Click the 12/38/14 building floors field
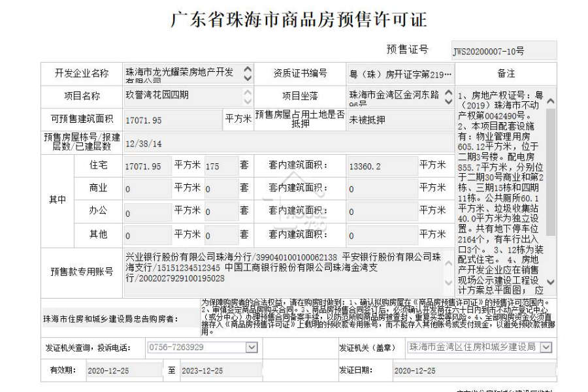This screenshot has width=588, height=392. tap(289, 143)
